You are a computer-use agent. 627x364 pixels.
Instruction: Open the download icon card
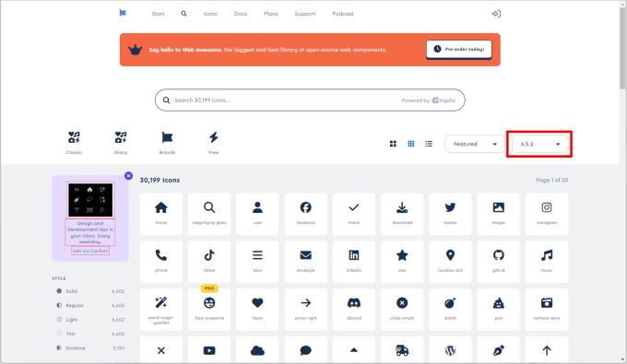[402, 214]
